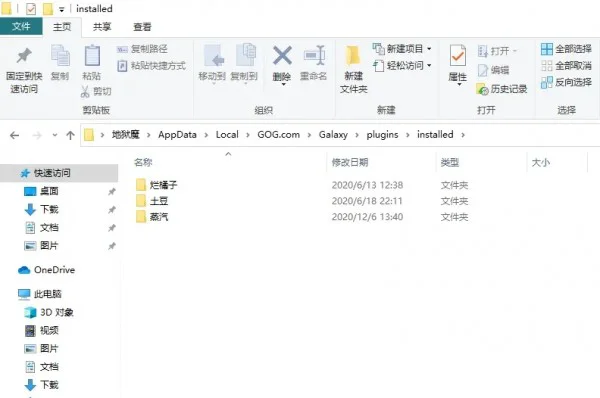Viewport: 600px width, 398px height.
Task: Click the plugins breadcrumb segment
Action: coord(382,135)
